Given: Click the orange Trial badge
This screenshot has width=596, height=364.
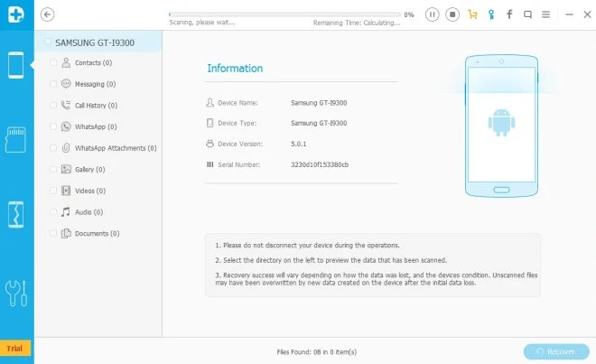Looking at the screenshot, I should [x=15, y=348].
